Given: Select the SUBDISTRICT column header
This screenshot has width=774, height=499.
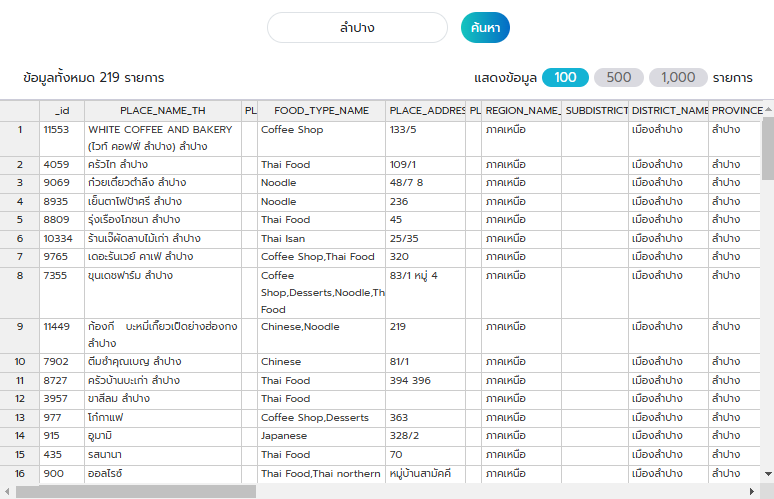Looking at the screenshot, I should click(596, 110).
